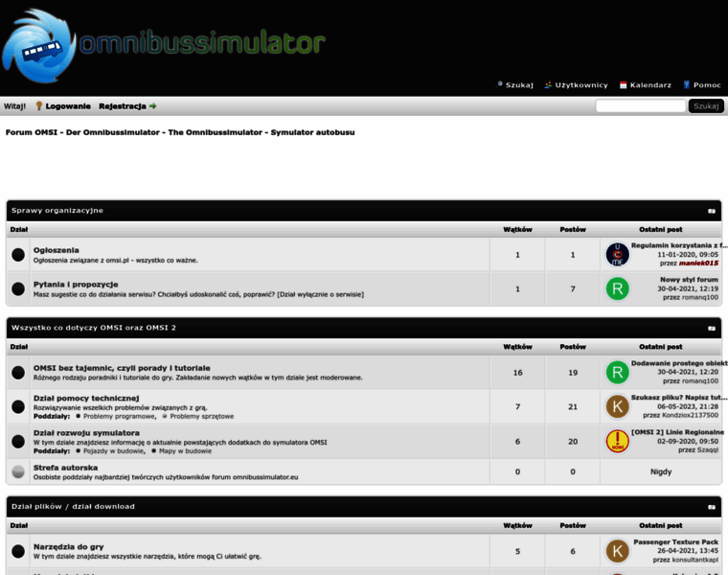Open Kalendarz in top menu

tap(650, 85)
